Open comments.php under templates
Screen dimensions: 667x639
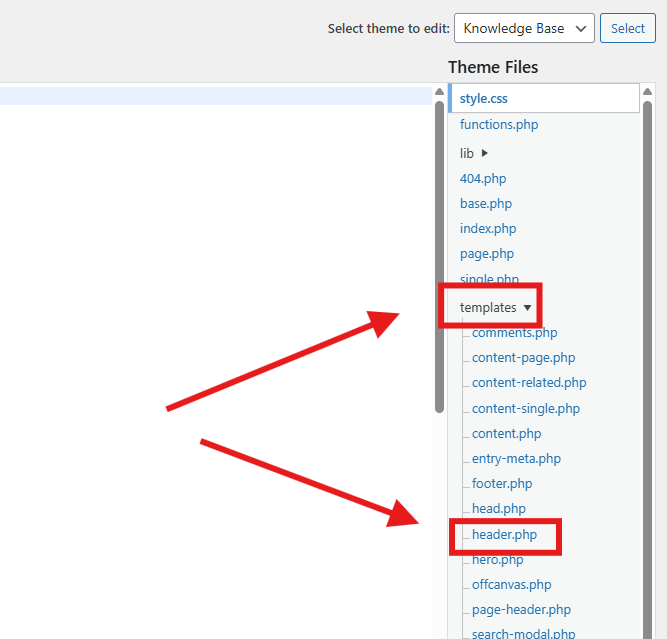[514, 333]
